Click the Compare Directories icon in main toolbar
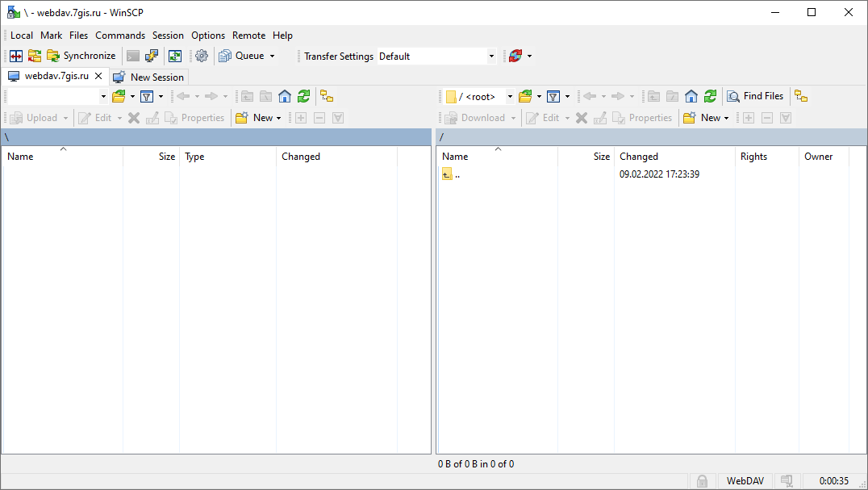The width and height of the screenshot is (868, 490). [x=16, y=56]
